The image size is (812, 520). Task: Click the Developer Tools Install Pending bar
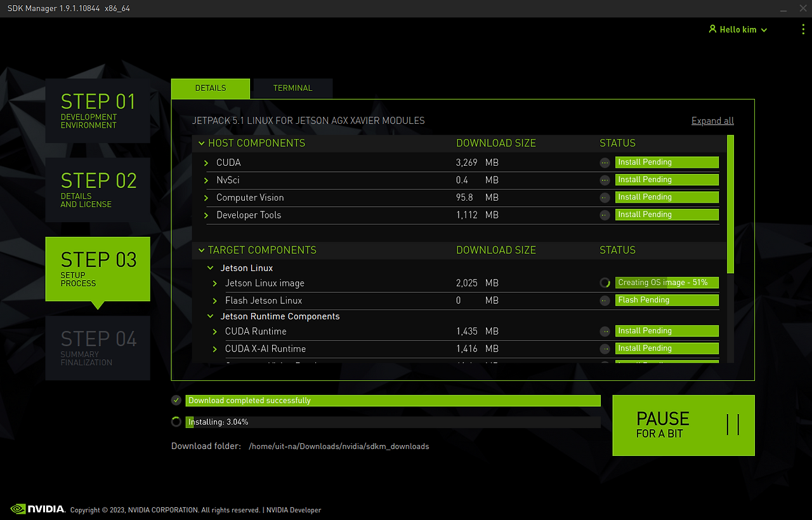(667, 215)
